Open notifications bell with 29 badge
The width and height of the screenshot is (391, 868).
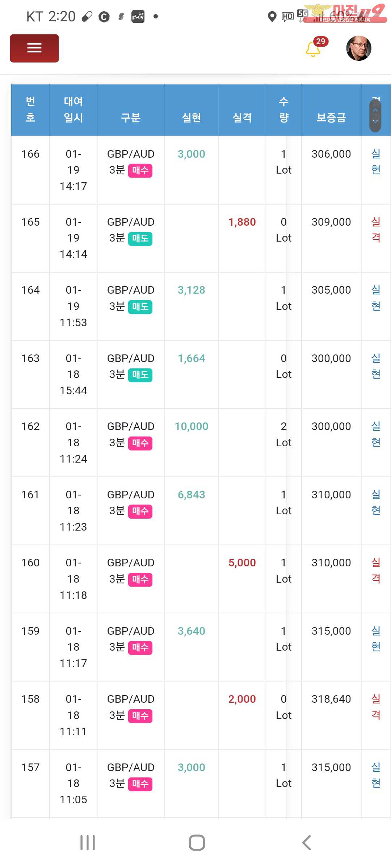pyautogui.click(x=314, y=49)
